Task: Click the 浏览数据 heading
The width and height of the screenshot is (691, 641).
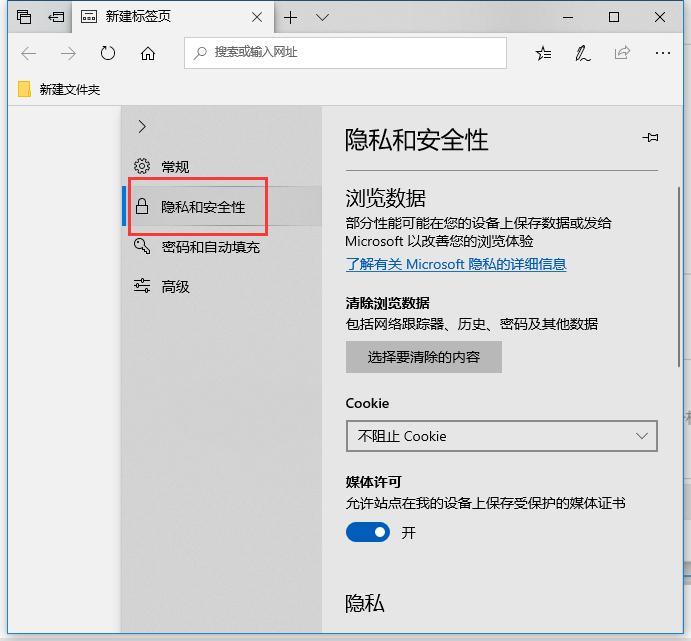Action: tap(386, 198)
